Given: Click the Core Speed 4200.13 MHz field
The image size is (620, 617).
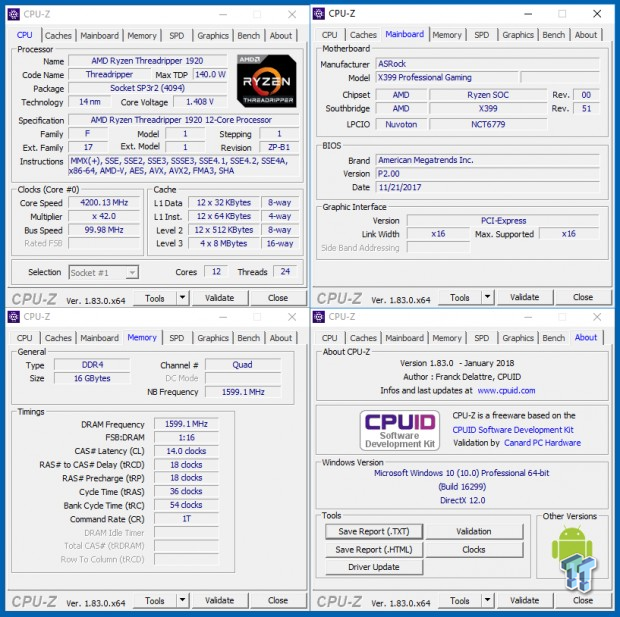Looking at the screenshot, I should click(x=104, y=203).
